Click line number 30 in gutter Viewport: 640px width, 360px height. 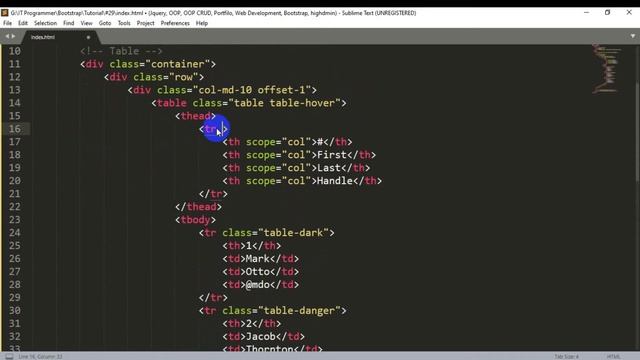point(15,311)
